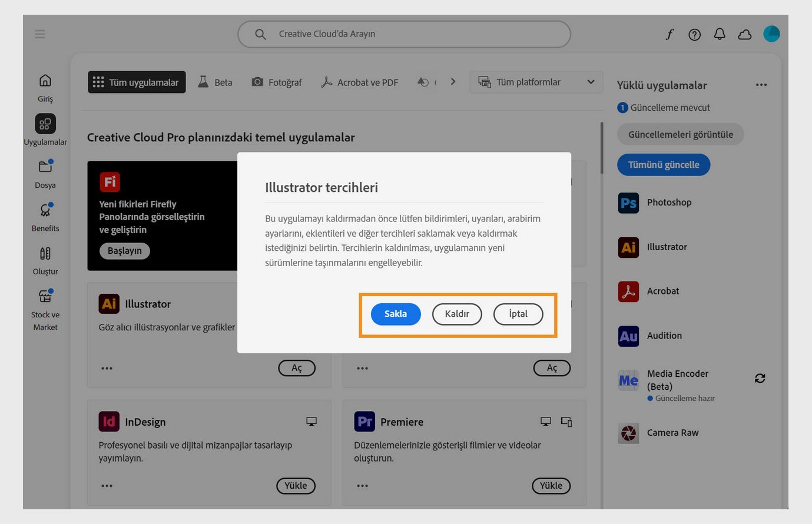The image size is (812, 524).
Task: Click the Creative Cloud'da Arayın search field
Action: coord(403,34)
